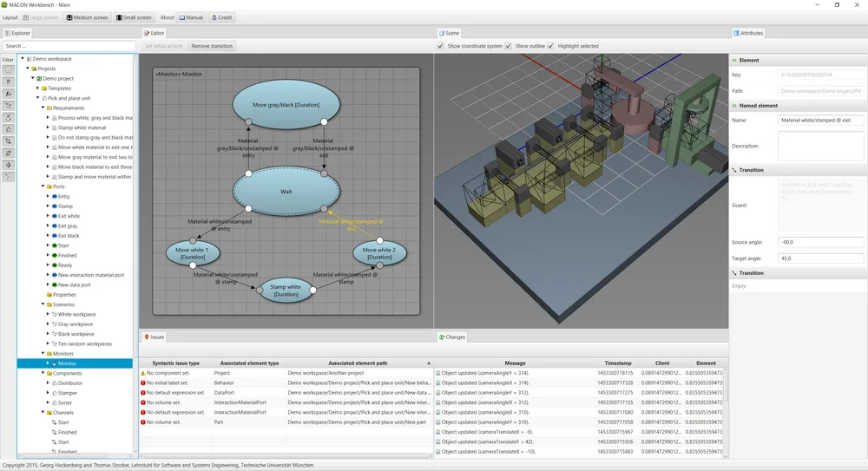Image resolution: width=868 pixels, height=471 pixels.
Task: Select the Wait state in the diagram
Action: (286, 192)
